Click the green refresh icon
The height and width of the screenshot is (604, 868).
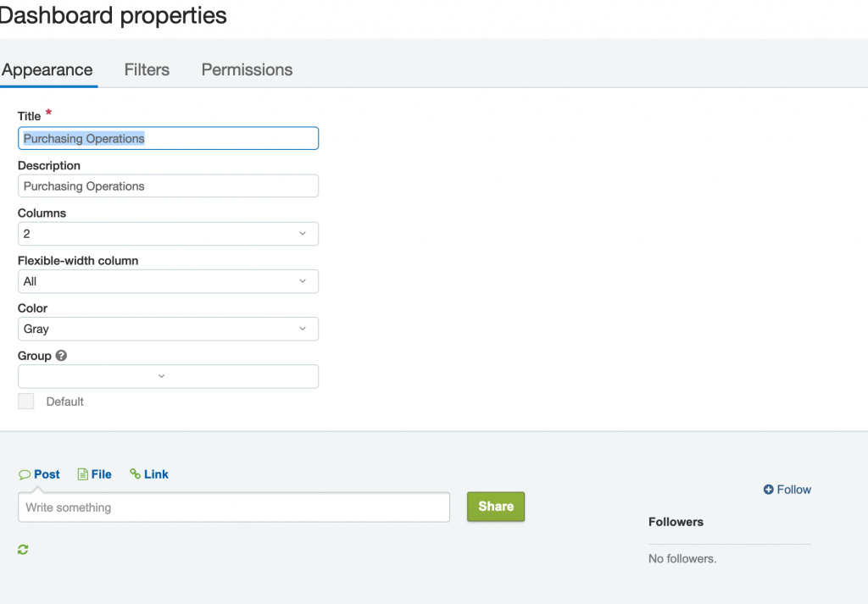[x=23, y=550]
